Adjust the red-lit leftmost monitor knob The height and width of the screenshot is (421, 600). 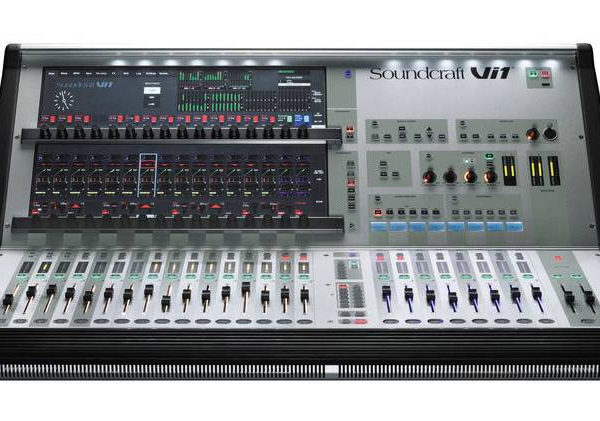pyautogui.click(x=429, y=177)
